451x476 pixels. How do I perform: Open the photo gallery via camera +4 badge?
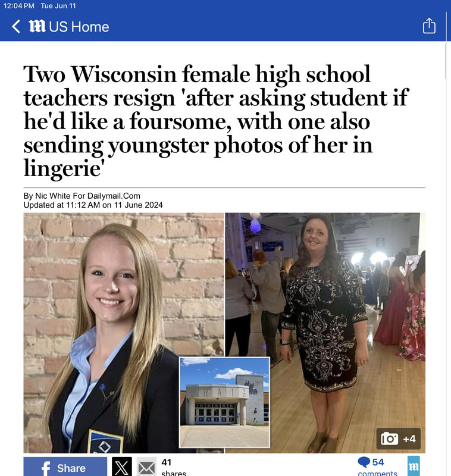click(x=399, y=439)
